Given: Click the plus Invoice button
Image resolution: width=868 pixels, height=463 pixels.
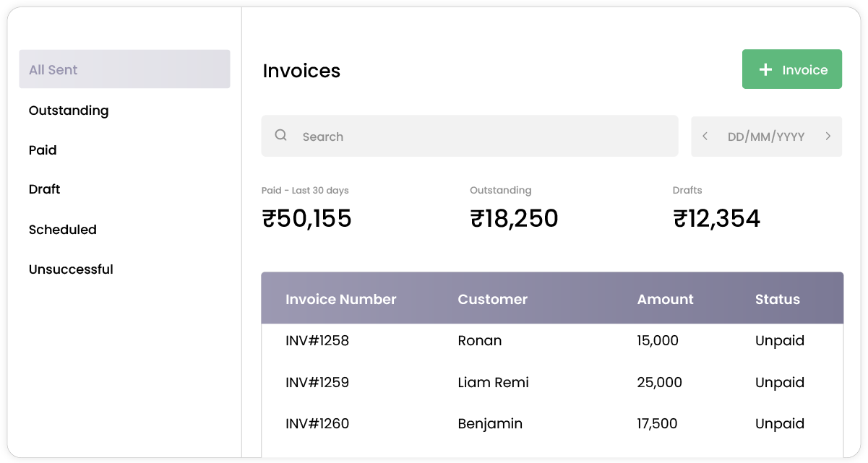Looking at the screenshot, I should [x=791, y=69].
